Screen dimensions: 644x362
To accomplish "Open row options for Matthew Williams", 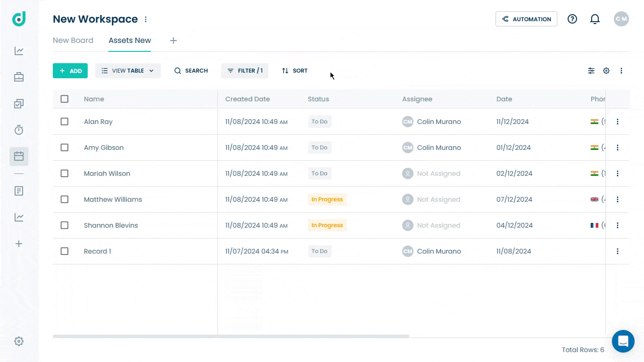I will (x=617, y=199).
